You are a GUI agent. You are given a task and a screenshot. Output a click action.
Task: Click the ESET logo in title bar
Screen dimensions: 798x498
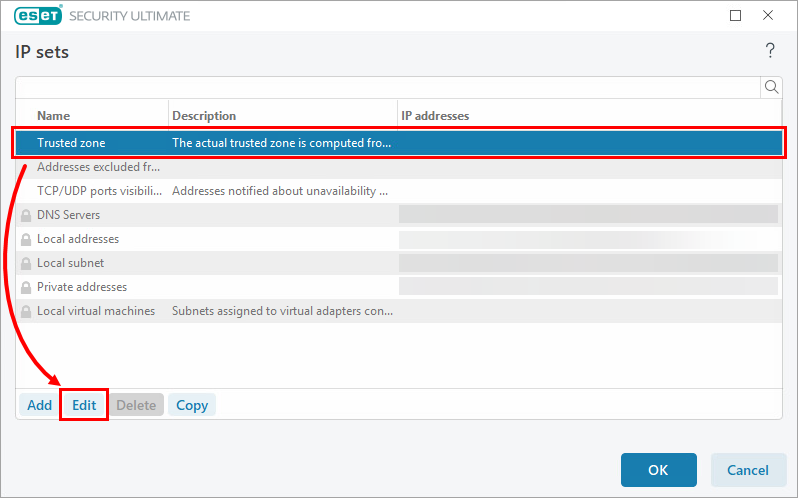coord(35,16)
